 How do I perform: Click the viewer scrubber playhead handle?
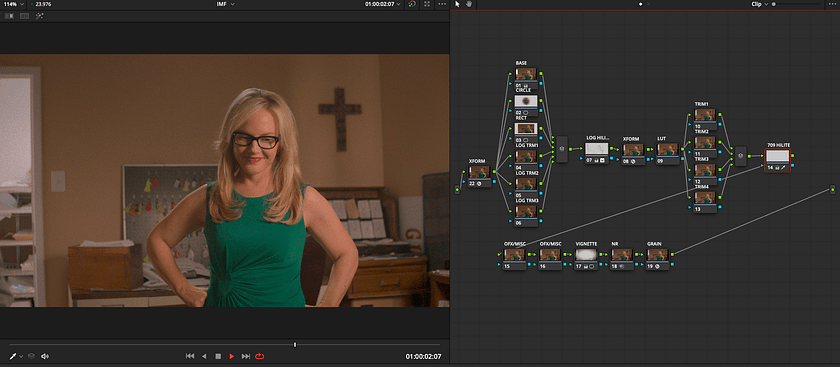click(295, 344)
